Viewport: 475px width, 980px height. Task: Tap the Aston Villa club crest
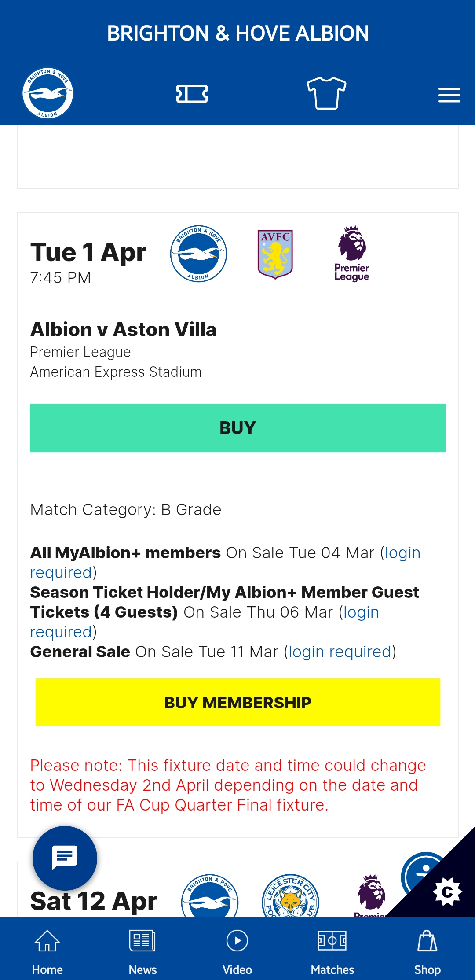click(x=275, y=254)
